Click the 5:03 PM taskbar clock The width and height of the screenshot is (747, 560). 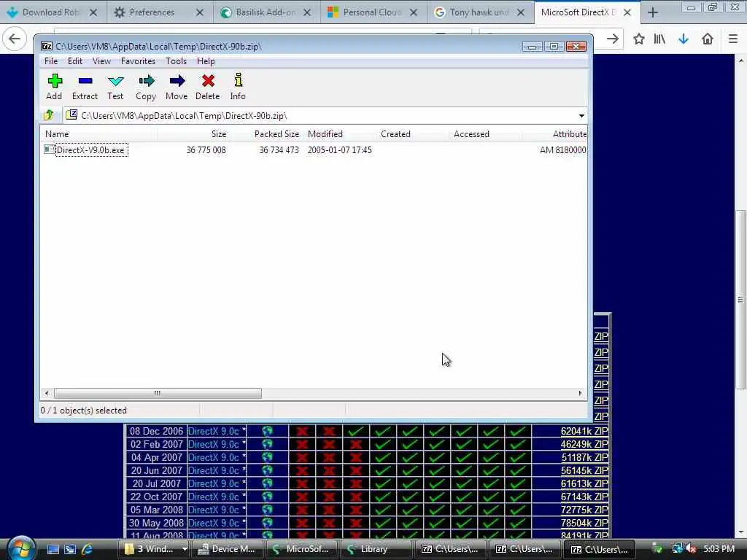pyautogui.click(x=719, y=549)
